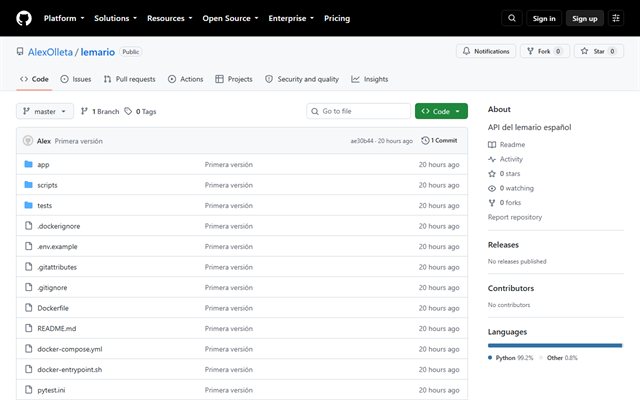Image resolution: width=640 pixels, height=400 pixels.
Task: Click the Sign in button
Action: pyautogui.click(x=544, y=18)
